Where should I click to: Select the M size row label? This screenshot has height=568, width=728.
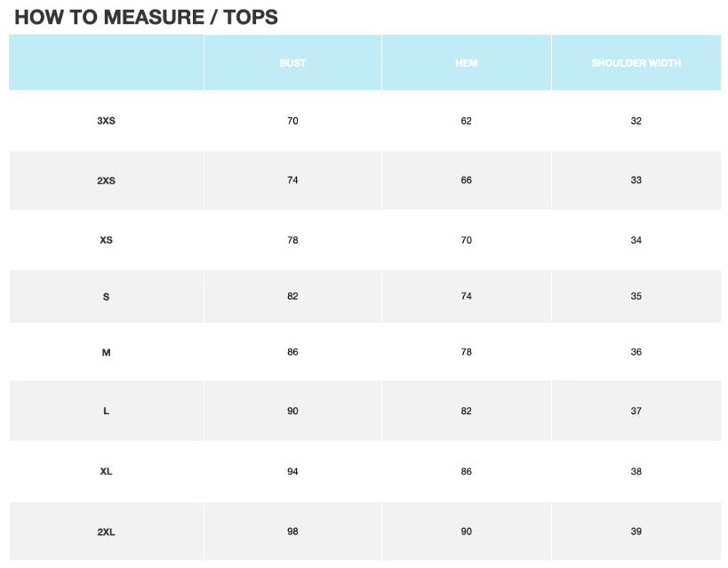tap(106, 353)
